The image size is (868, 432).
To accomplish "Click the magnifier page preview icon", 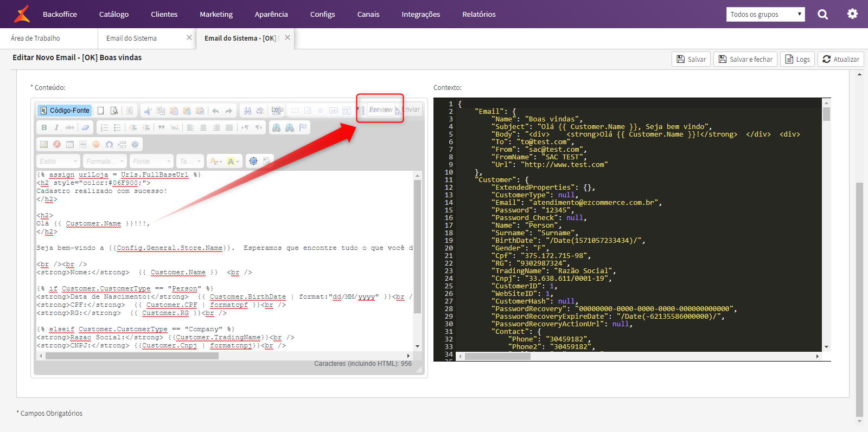I will [x=114, y=111].
